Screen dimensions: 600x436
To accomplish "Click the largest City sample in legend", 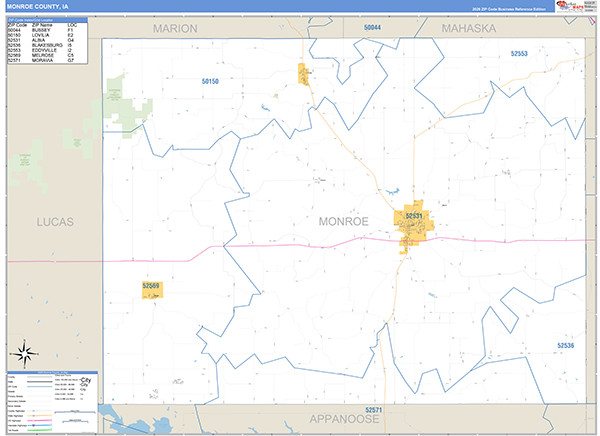I will click(x=86, y=380).
